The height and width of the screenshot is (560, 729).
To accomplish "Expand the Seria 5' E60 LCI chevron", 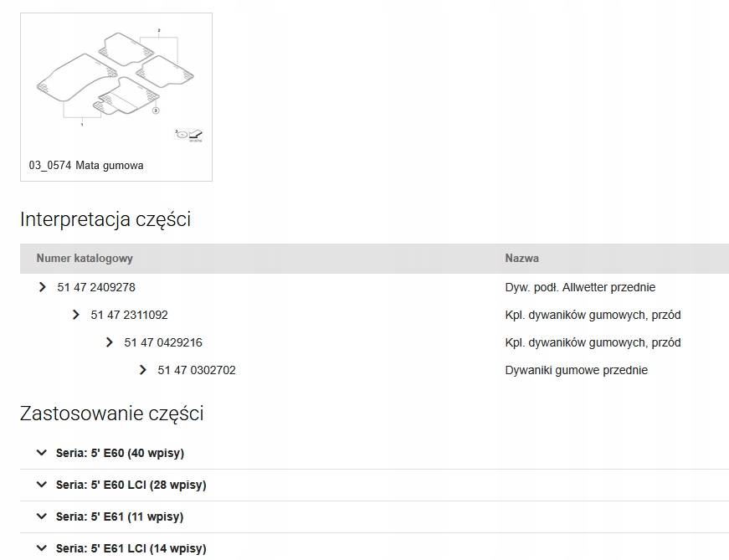I will pyautogui.click(x=41, y=485).
